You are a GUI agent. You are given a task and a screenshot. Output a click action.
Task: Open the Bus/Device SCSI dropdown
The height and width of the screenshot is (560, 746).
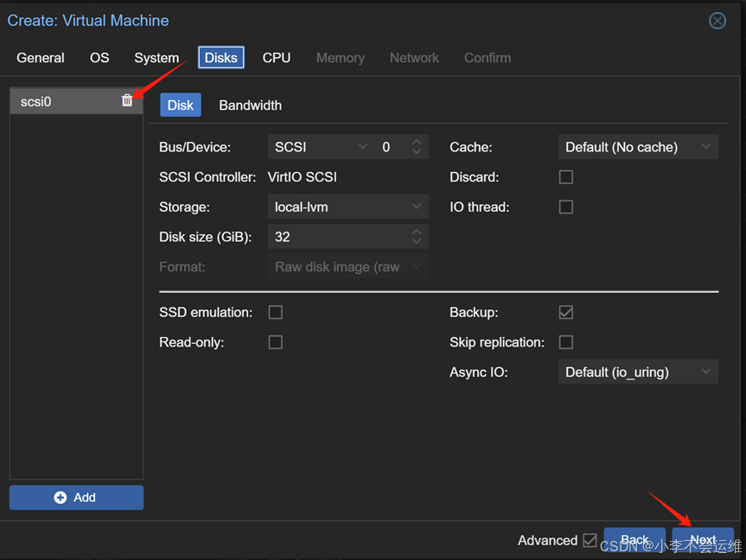point(362,147)
